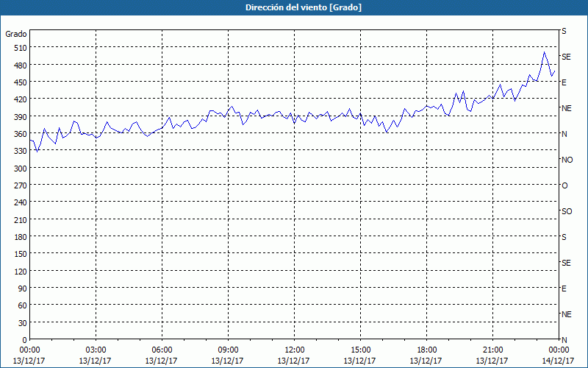Click the 270 y-axis tick label

click(21, 185)
